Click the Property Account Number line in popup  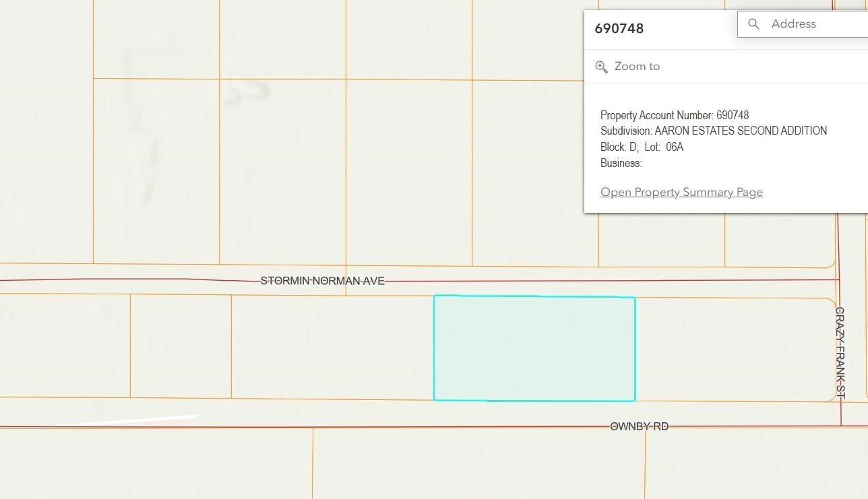coord(674,115)
